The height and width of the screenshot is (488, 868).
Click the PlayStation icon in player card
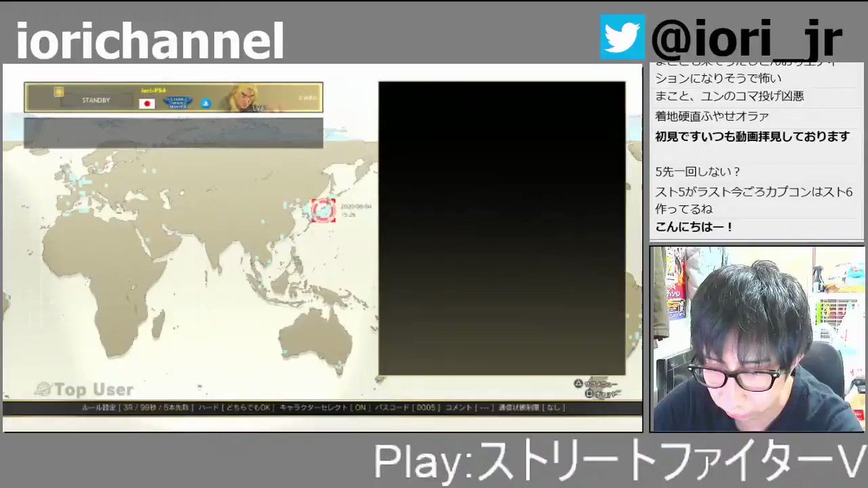pos(205,103)
